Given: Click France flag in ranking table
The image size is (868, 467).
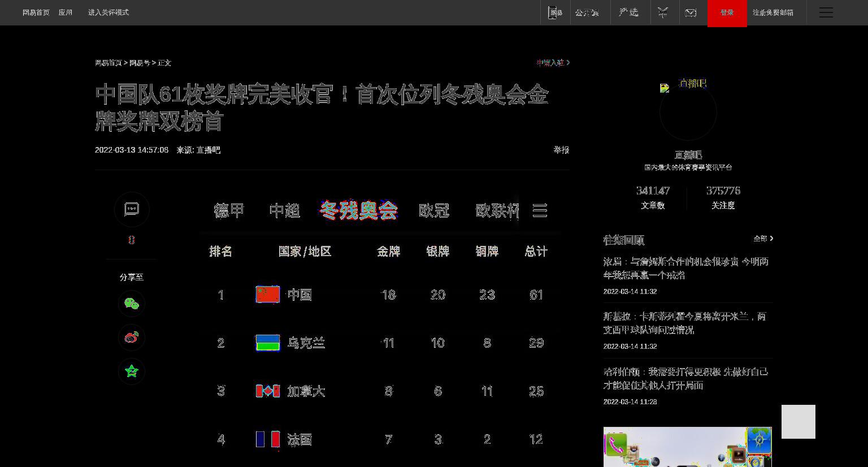Looking at the screenshot, I should point(268,439).
